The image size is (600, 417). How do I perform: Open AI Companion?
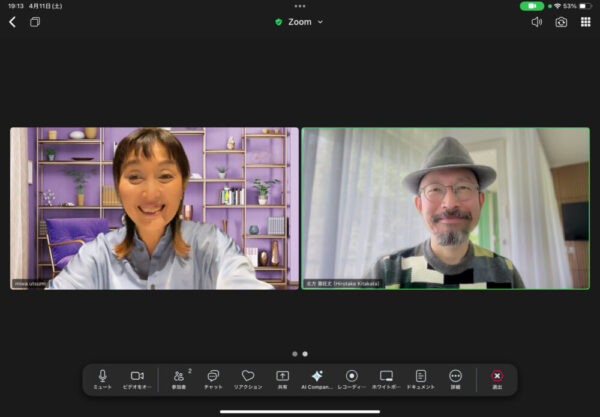(x=317, y=377)
